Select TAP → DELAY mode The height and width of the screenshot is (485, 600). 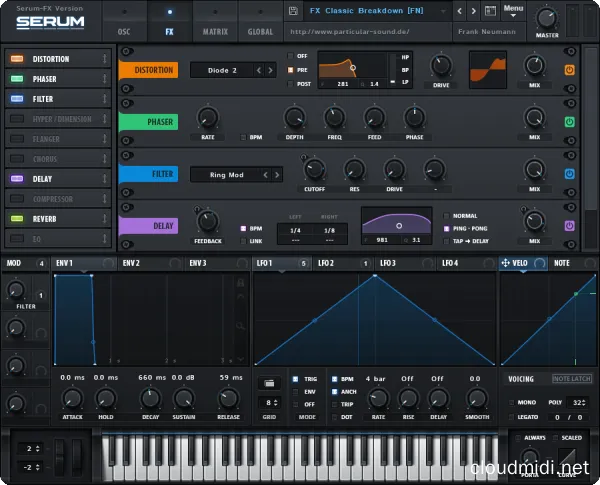pyautogui.click(x=446, y=241)
